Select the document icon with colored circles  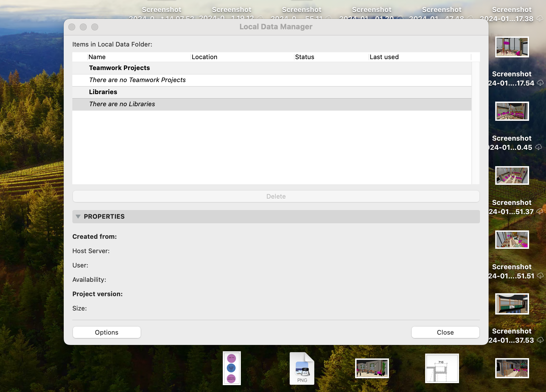[x=232, y=368]
